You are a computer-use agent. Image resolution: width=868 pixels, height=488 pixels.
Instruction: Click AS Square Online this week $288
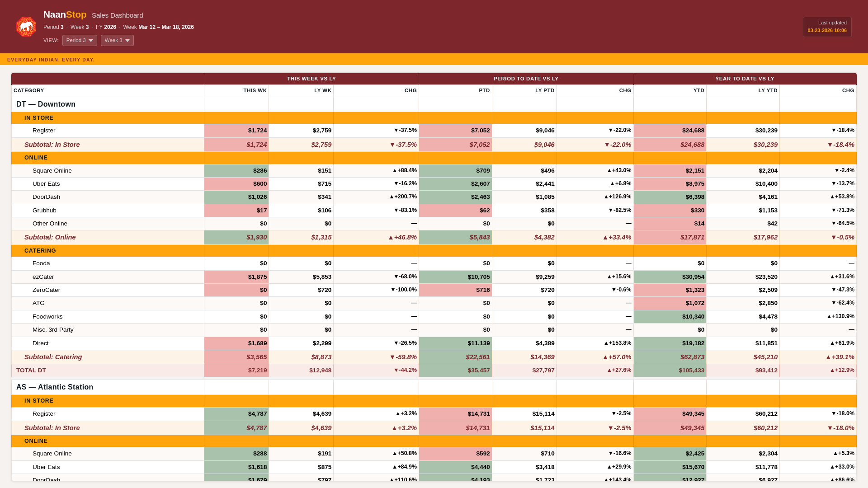tap(236, 454)
